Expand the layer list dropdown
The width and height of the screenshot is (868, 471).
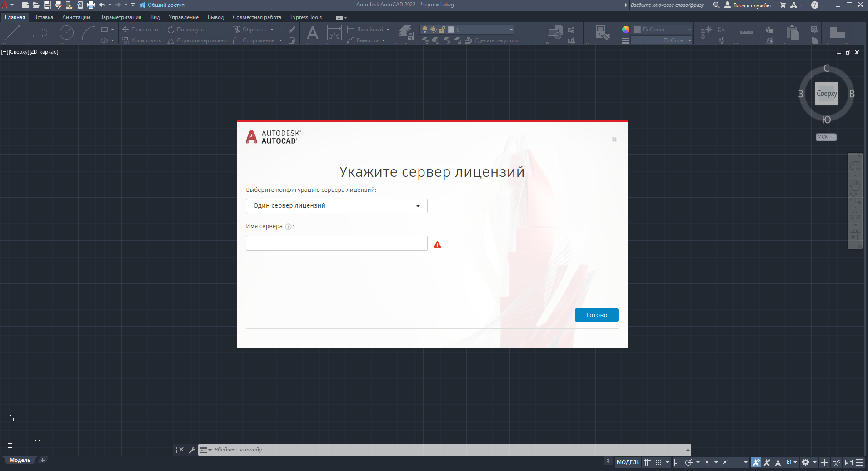[x=511, y=30]
